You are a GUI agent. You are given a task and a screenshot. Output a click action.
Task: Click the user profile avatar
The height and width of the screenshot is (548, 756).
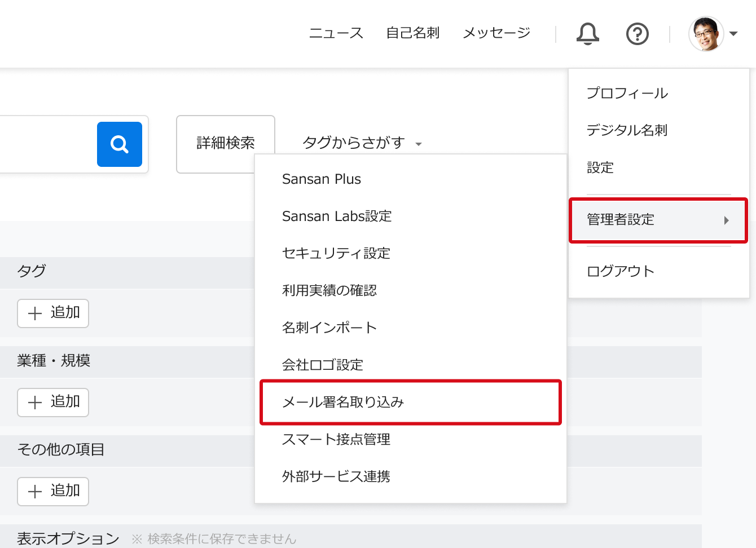(706, 34)
